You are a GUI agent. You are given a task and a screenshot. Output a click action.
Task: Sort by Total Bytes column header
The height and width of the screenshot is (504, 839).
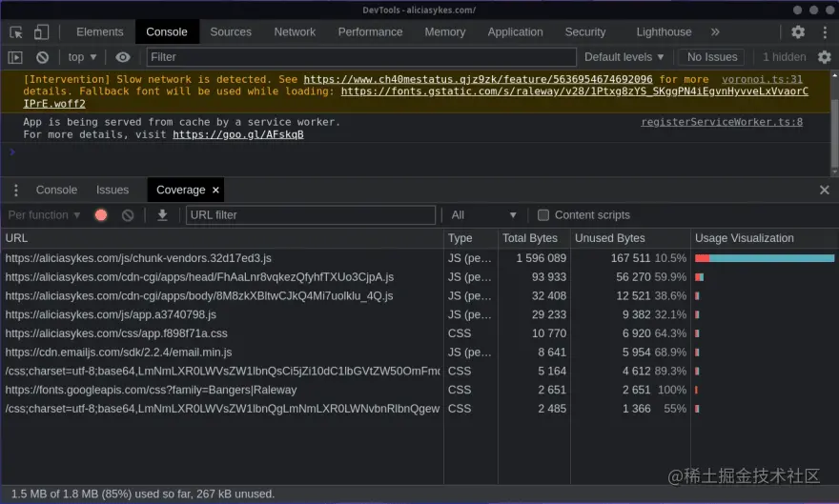click(x=534, y=238)
